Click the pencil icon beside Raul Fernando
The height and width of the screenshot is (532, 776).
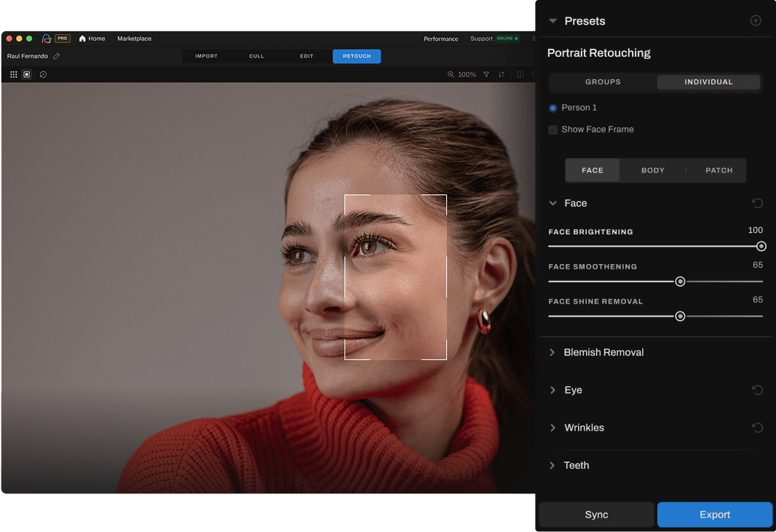coord(57,56)
